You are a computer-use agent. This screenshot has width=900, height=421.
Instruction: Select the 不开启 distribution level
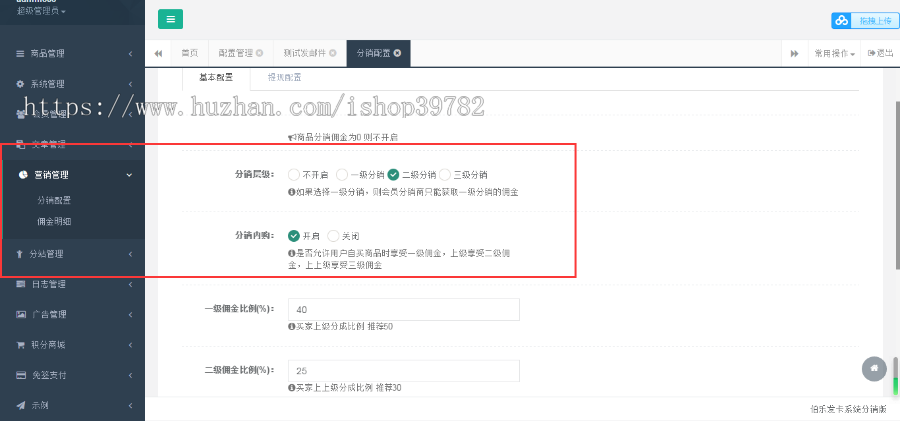[294, 175]
